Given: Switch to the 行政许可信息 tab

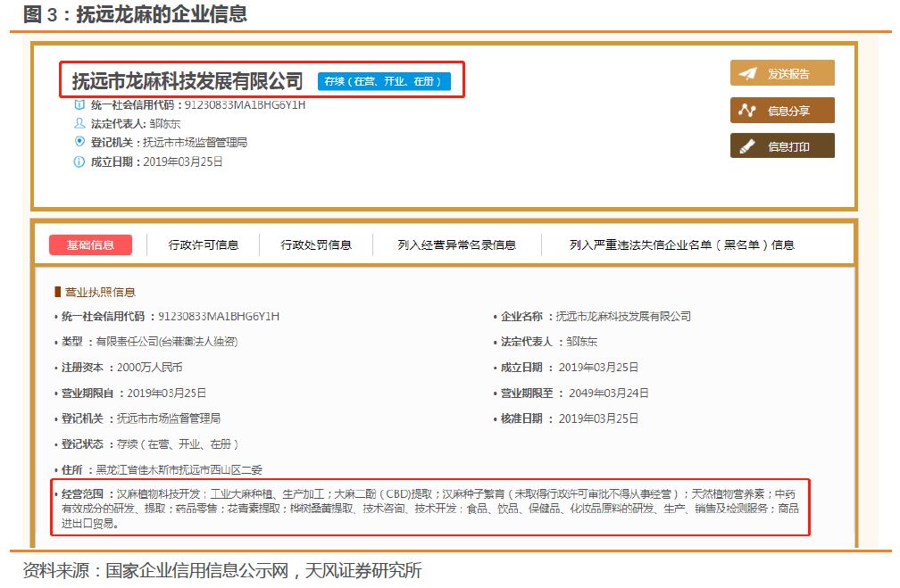Looking at the screenshot, I should tap(204, 245).
